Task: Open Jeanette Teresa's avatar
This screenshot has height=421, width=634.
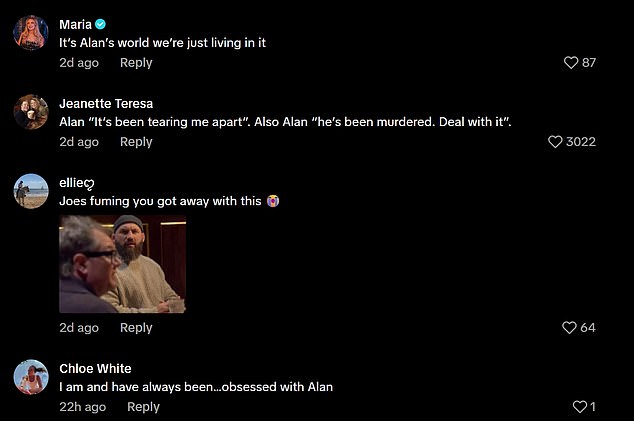Action: [x=31, y=111]
